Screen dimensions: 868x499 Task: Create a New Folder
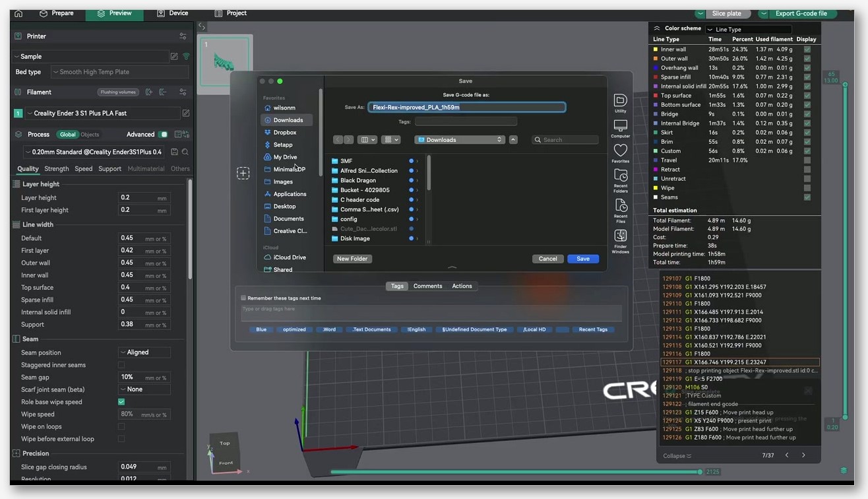pos(352,259)
